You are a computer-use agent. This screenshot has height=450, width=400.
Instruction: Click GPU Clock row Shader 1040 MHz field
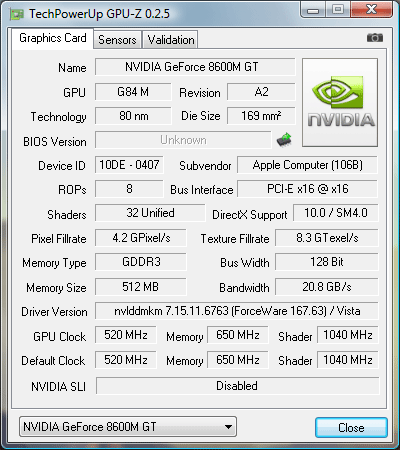[x=348, y=335]
